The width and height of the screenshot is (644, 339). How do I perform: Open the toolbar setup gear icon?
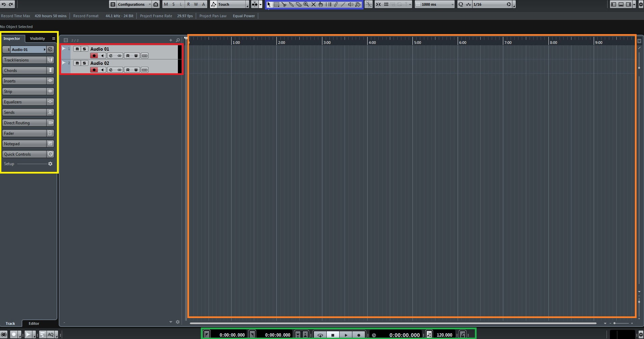click(641, 4)
